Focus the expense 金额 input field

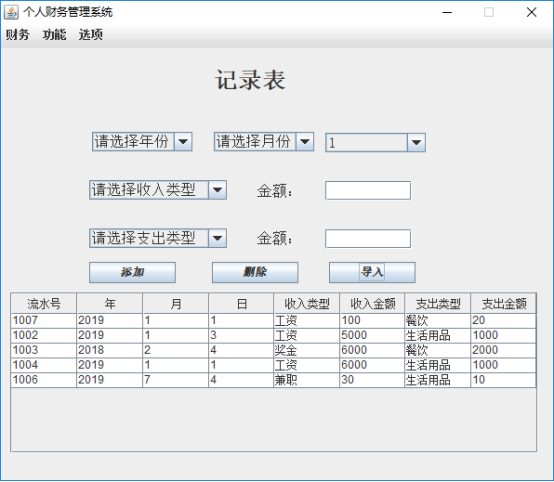click(368, 239)
